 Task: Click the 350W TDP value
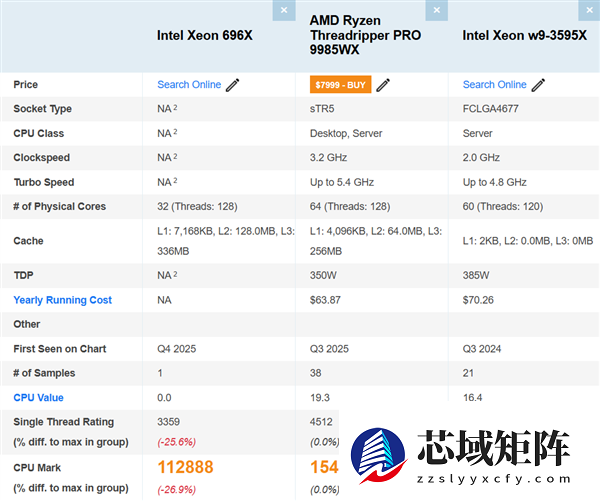coord(323,275)
